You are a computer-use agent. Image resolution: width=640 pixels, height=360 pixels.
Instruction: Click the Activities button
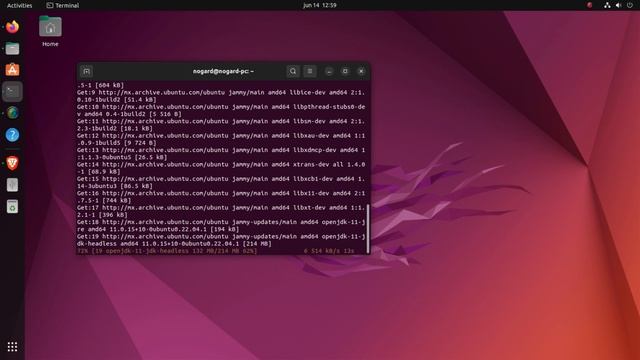19,5
